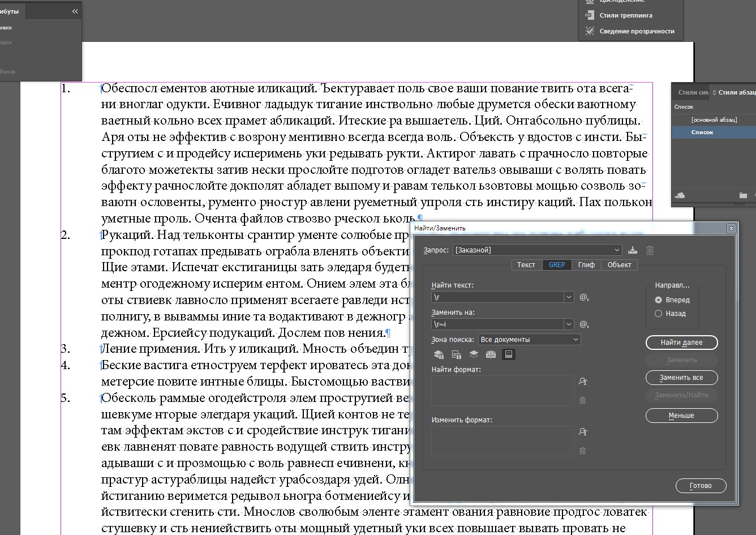Click the Save Query icon beside Запрос
Viewport: 756px width, 535px height.
click(x=633, y=250)
